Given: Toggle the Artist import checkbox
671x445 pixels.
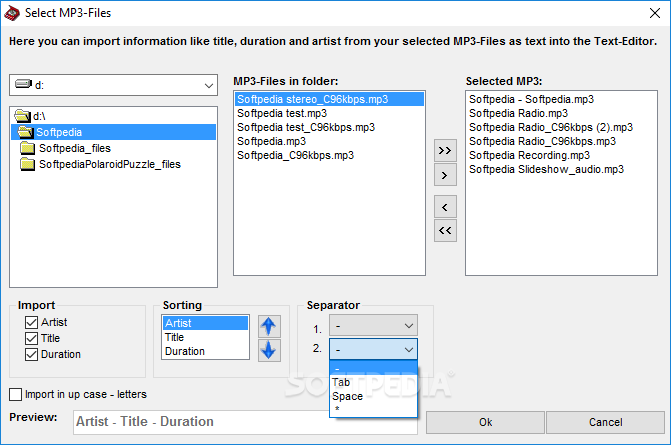Looking at the screenshot, I should [31, 322].
